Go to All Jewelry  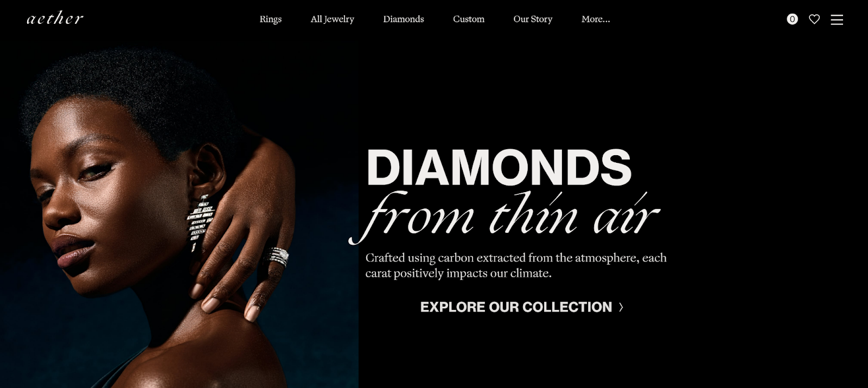332,19
